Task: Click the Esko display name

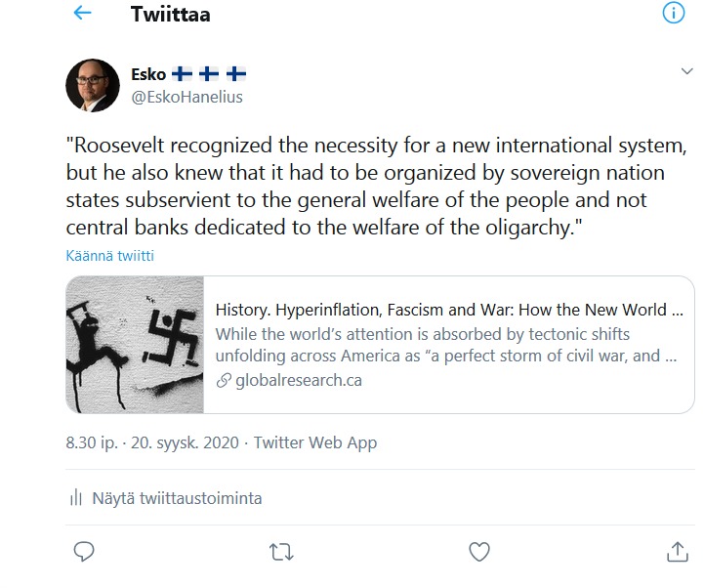Action: pos(148,74)
